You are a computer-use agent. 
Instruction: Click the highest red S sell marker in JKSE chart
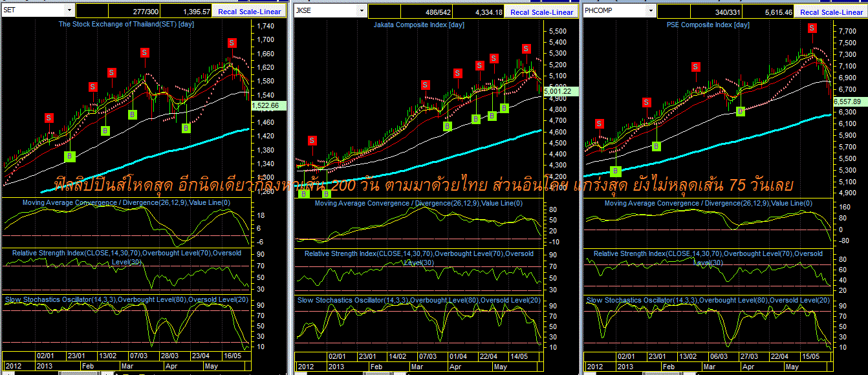526,48
